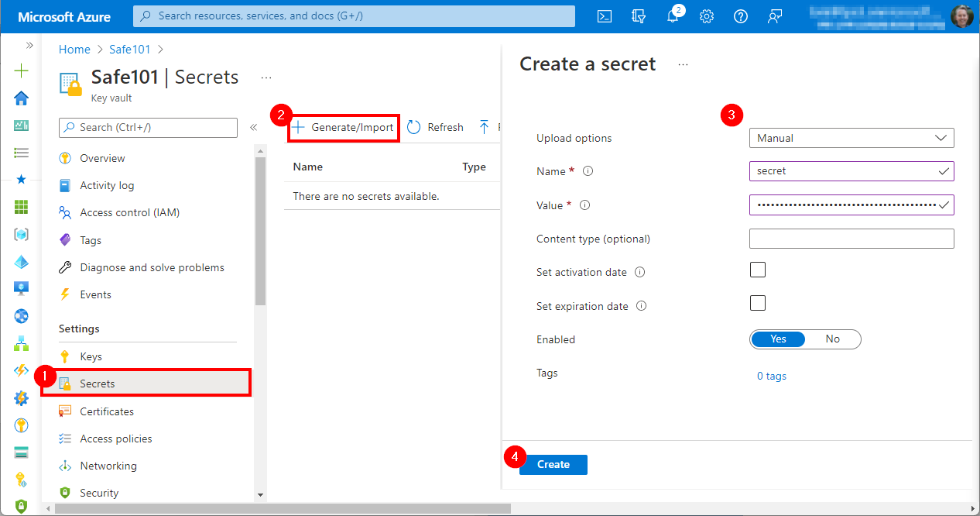Click the masked Value input field
This screenshot has height=516, width=980.
(x=852, y=205)
